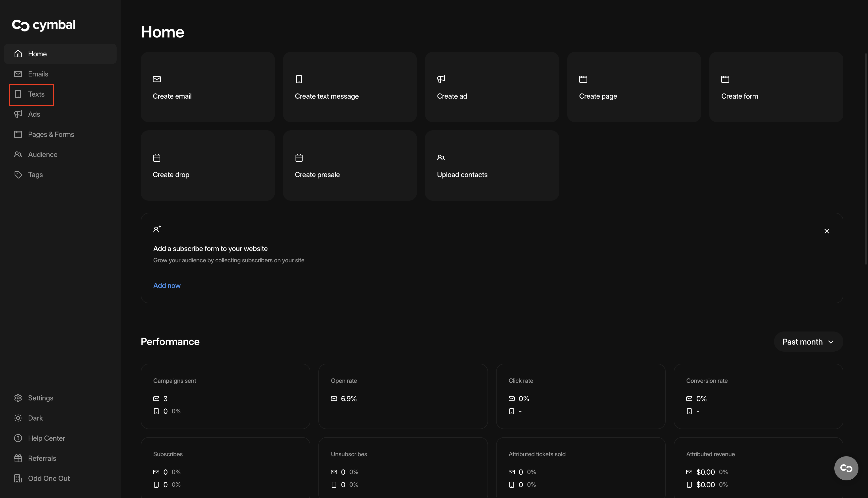The width and height of the screenshot is (868, 498).
Task: Open the floating Cymbal chat bubble
Action: 846,468
